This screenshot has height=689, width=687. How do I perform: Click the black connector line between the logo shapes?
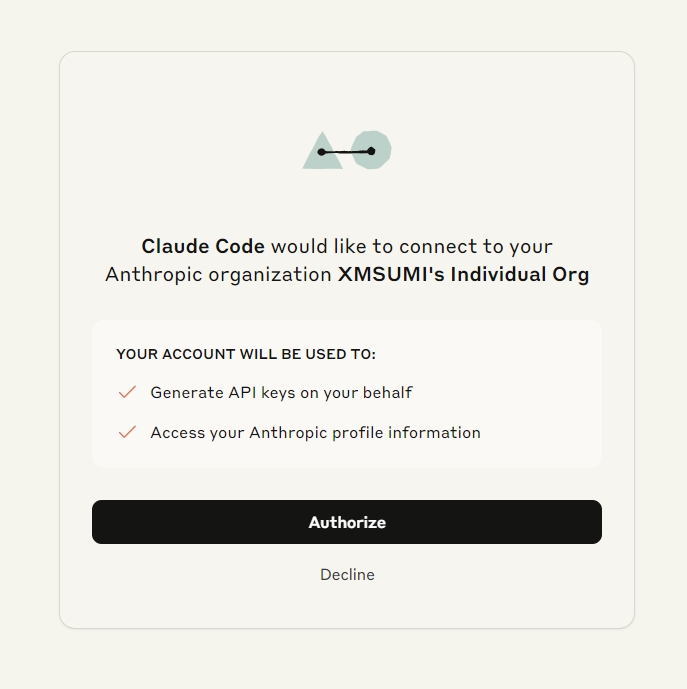[x=346, y=152]
